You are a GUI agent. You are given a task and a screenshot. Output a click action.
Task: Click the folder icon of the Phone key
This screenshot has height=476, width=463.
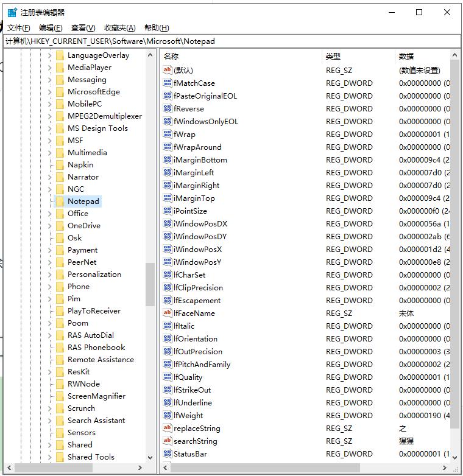tap(60, 287)
